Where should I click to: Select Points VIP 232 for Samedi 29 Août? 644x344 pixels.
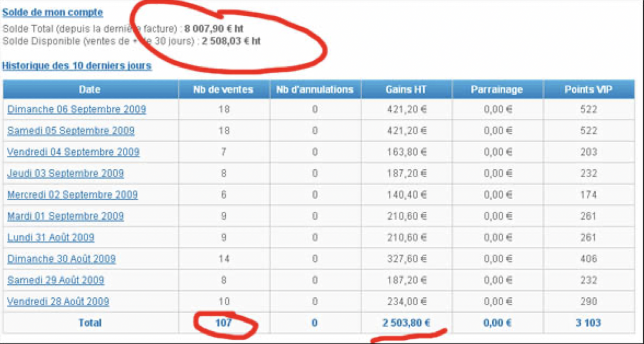tap(589, 280)
